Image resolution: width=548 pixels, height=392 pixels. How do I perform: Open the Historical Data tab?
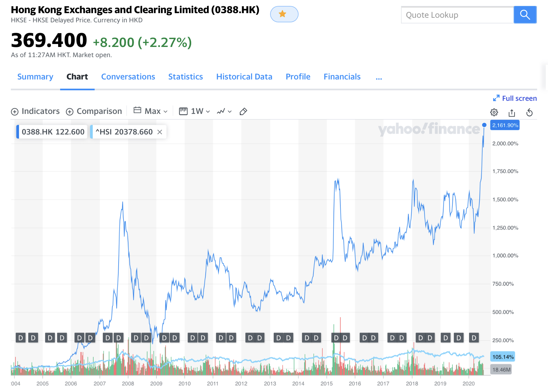pyautogui.click(x=244, y=77)
